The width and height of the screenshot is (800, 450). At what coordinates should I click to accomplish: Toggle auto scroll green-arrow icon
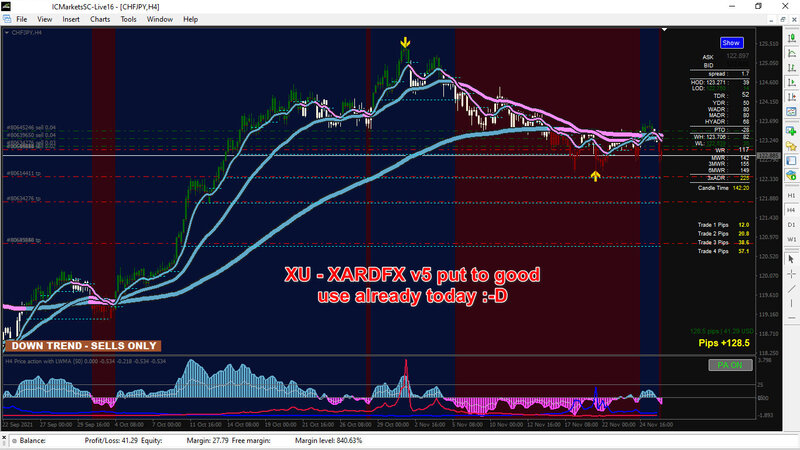[x=791, y=82]
